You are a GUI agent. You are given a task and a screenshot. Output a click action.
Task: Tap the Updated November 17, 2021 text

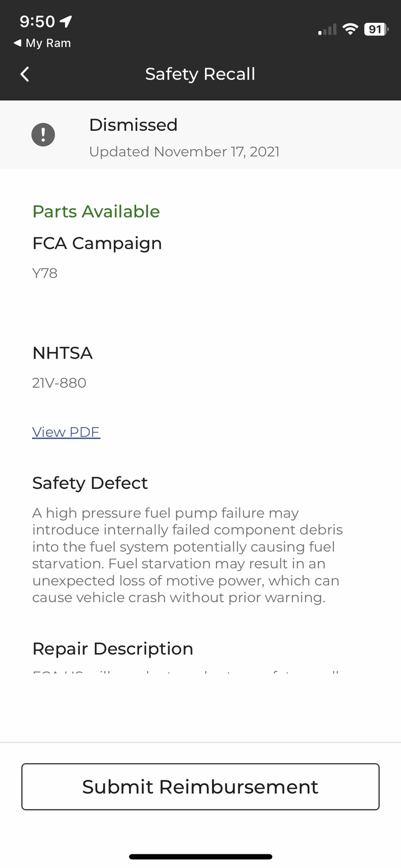tap(184, 151)
